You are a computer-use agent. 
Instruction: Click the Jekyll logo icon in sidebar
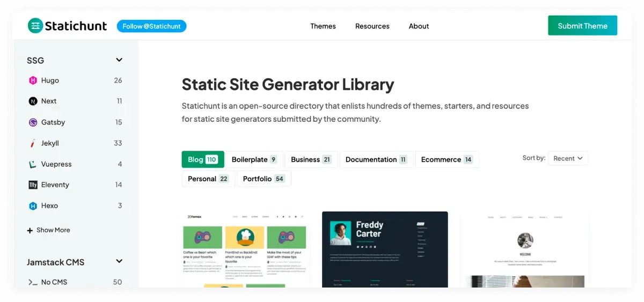[x=33, y=143]
